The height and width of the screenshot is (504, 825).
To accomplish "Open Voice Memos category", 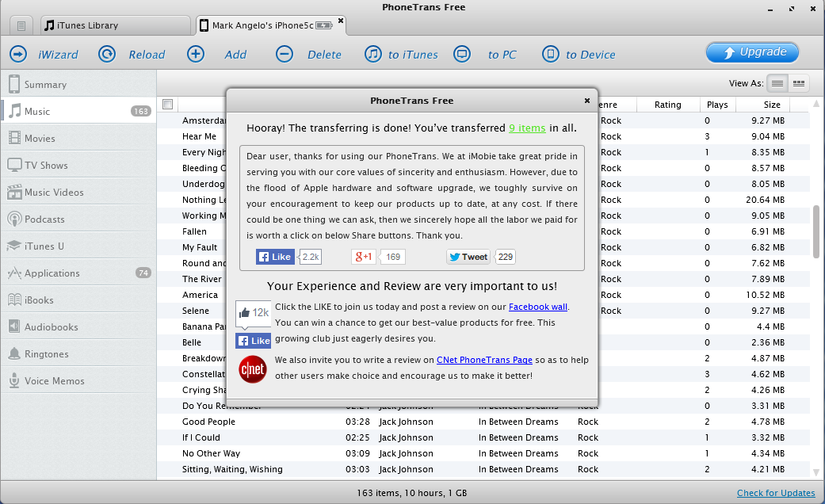I will (78, 381).
